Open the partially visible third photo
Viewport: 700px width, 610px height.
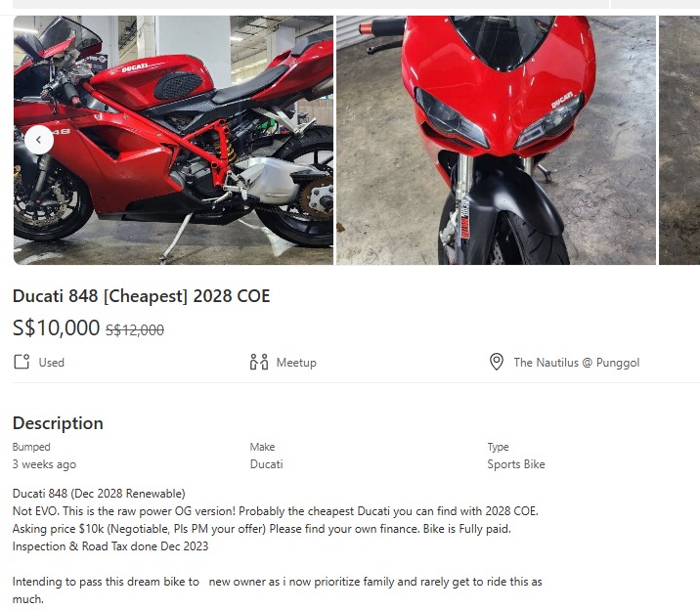point(679,140)
